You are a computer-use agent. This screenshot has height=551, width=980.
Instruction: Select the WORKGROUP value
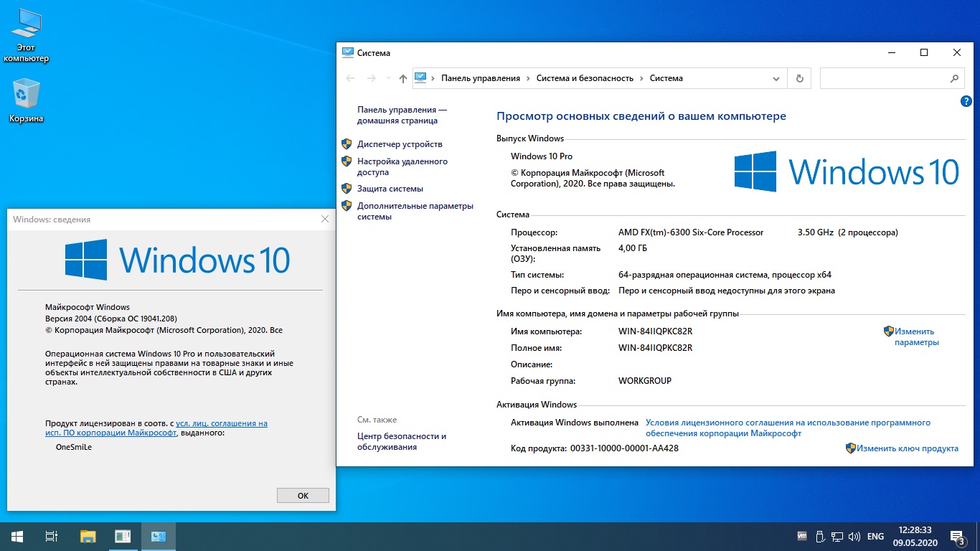pyautogui.click(x=645, y=381)
